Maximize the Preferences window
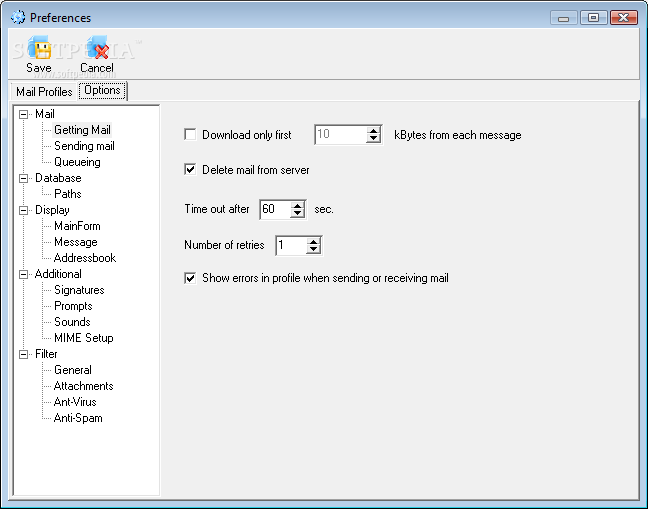 593,18
